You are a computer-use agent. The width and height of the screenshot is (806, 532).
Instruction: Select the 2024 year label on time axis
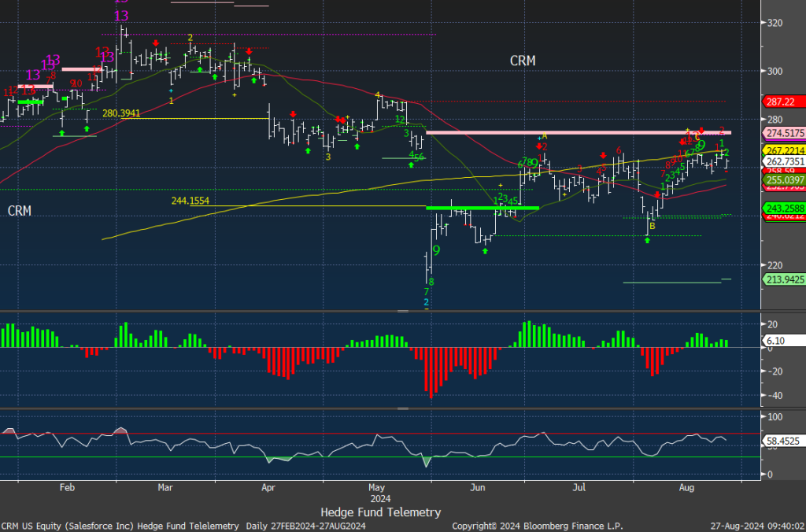pos(380,499)
